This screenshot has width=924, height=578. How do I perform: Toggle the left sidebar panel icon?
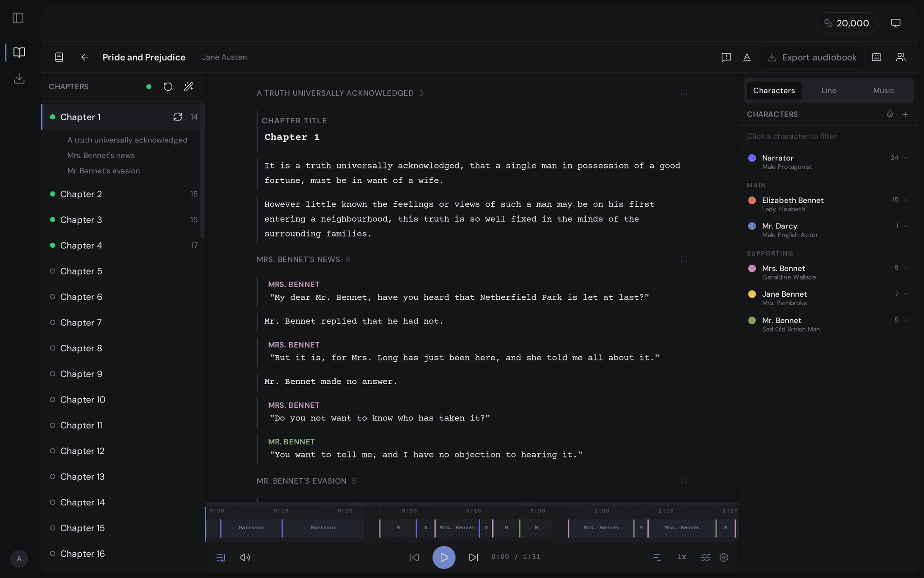point(18,18)
